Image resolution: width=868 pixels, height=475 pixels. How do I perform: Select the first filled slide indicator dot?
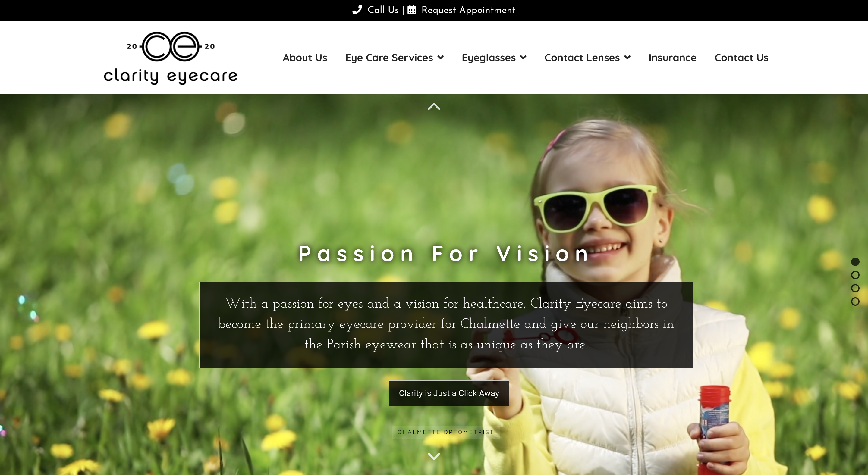pyautogui.click(x=855, y=262)
